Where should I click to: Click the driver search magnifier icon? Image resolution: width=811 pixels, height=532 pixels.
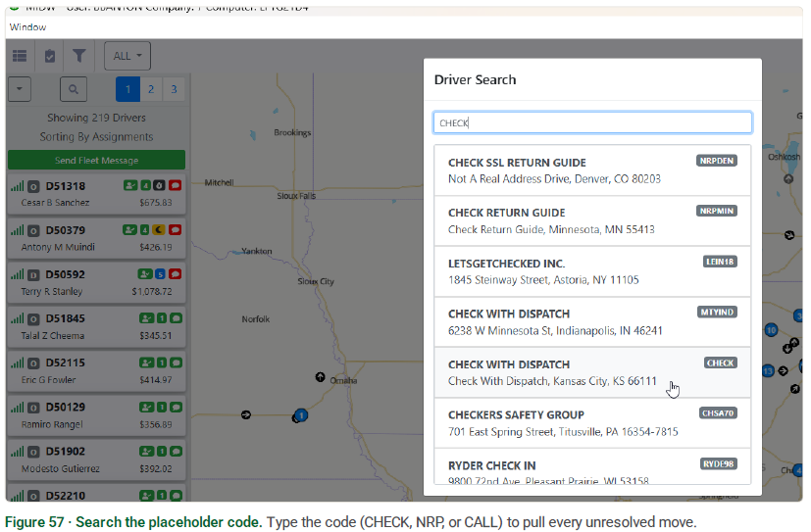(74, 89)
